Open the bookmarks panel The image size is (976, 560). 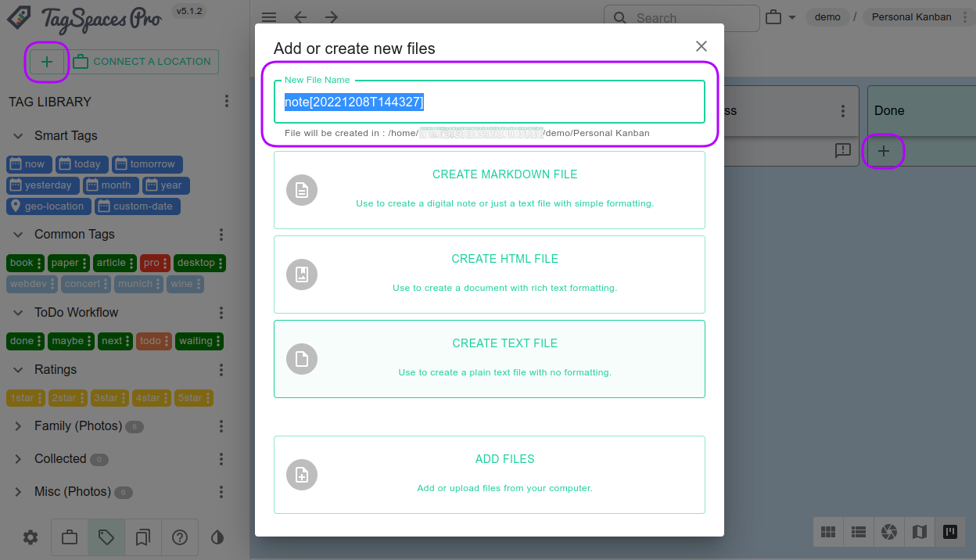(x=143, y=537)
